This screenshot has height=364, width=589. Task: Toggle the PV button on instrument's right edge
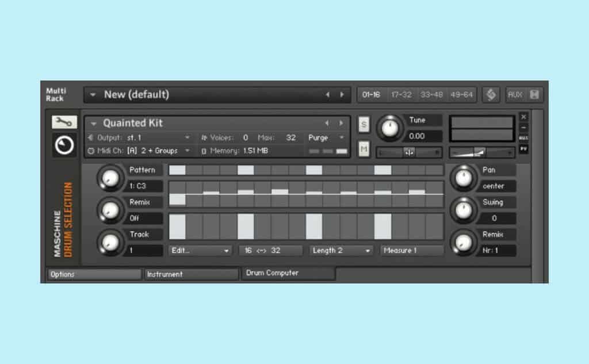pyautogui.click(x=523, y=149)
